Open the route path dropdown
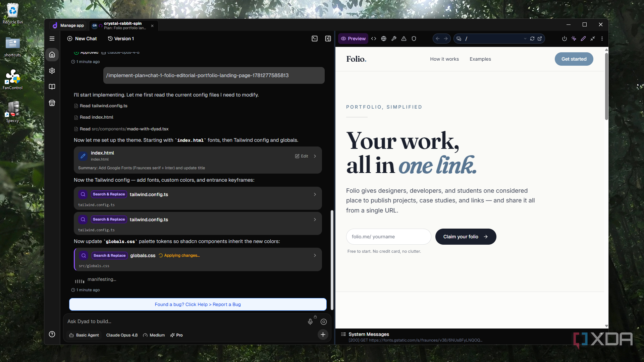 525,39
